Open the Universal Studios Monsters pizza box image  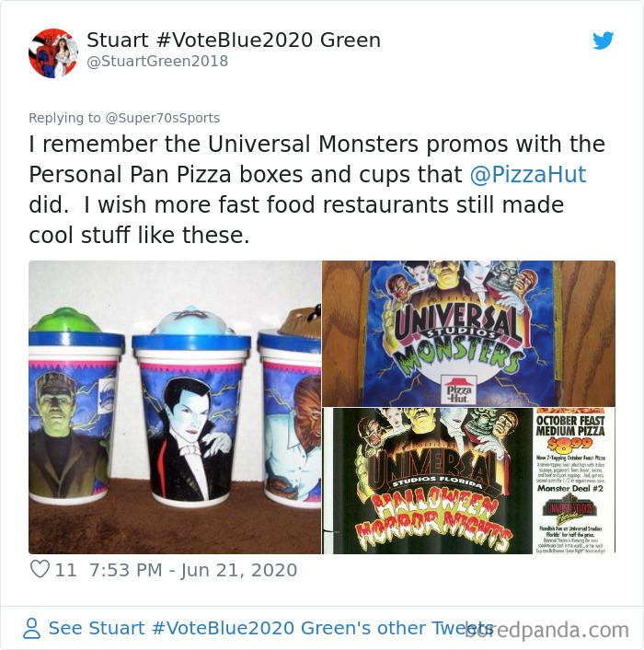point(469,333)
